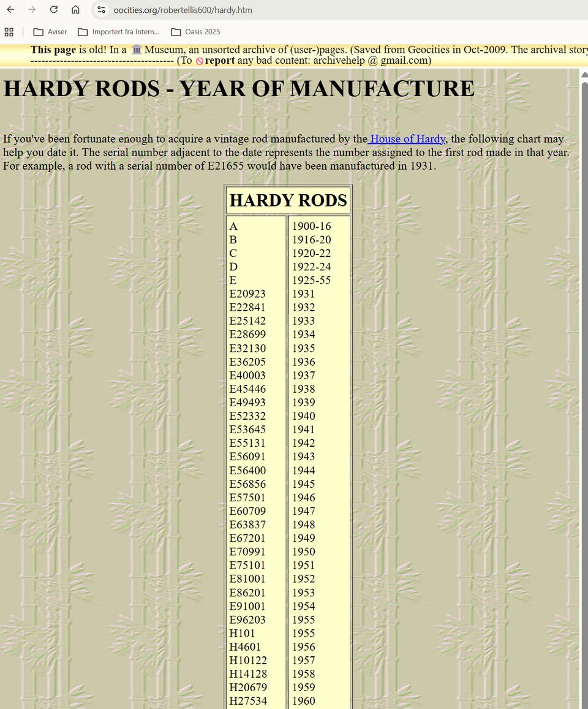Screen dimensions: 588x709
Task: Click the year 1960 in the table
Action: [303, 701]
